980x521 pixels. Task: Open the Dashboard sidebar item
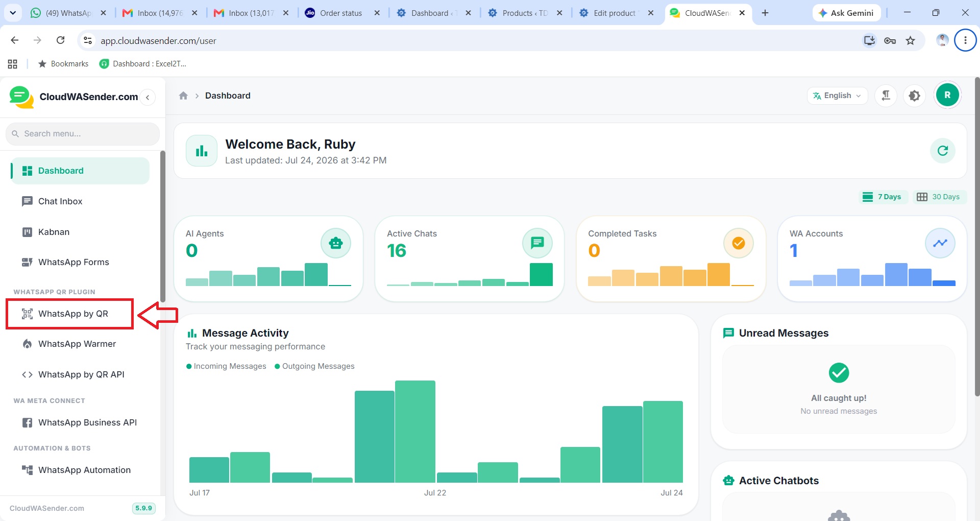click(80, 171)
